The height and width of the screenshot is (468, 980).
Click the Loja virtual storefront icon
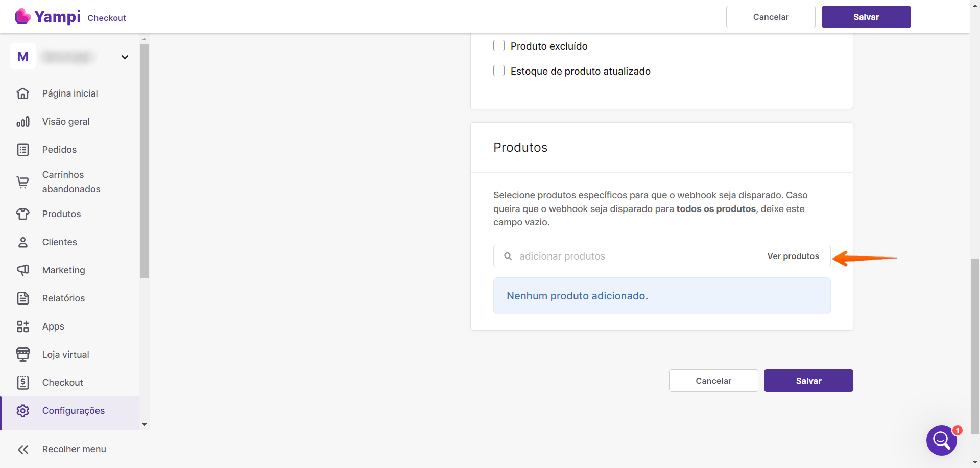click(x=23, y=355)
